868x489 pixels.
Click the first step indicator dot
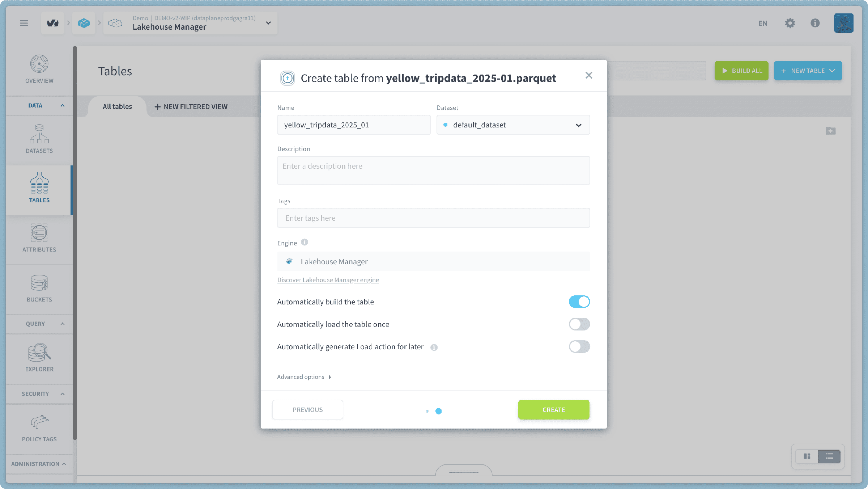click(427, 411)
